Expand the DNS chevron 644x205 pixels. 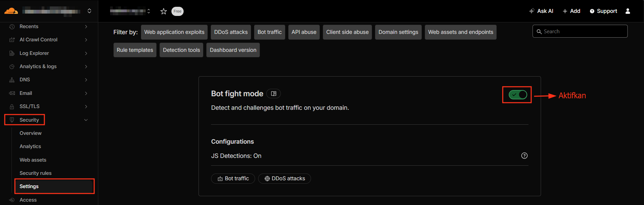(x=86, y=80)
